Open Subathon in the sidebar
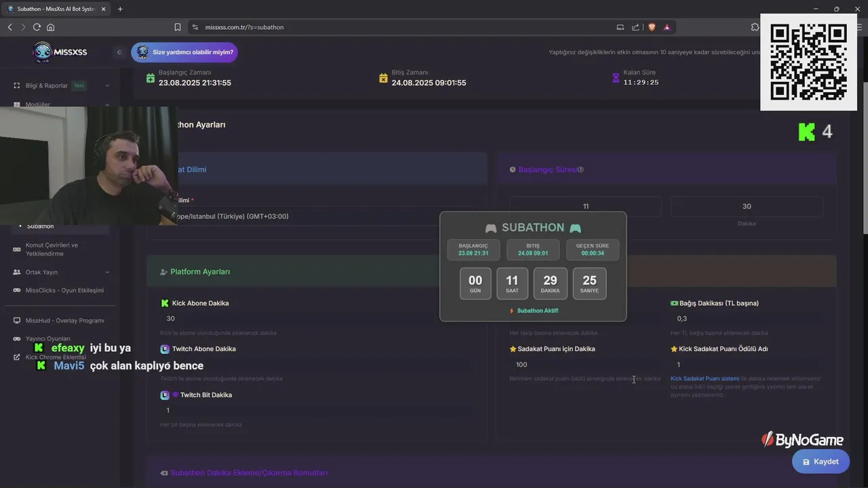Image resolution: width=868 pixels, height=488 pixels. (x=40, y=226)
